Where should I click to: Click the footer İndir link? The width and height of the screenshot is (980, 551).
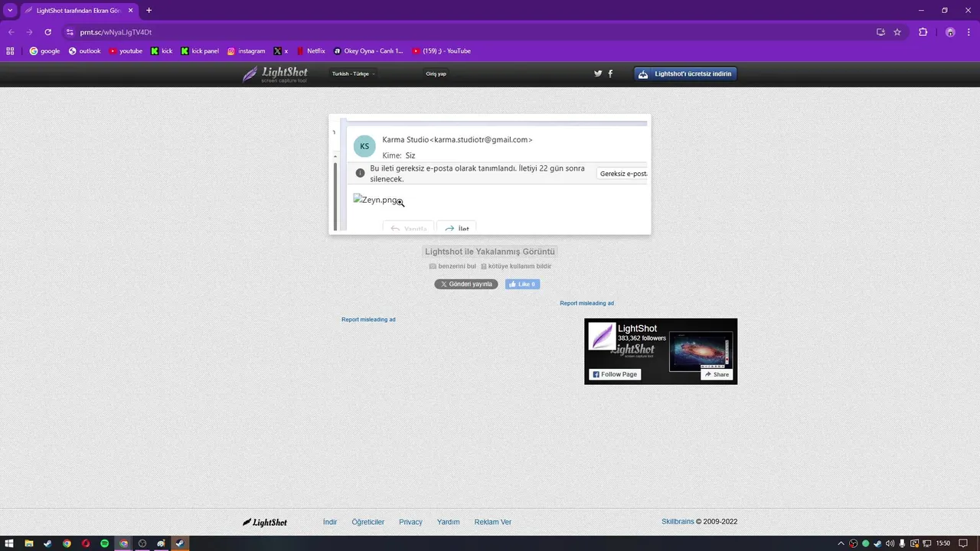[x=330, y=522]
